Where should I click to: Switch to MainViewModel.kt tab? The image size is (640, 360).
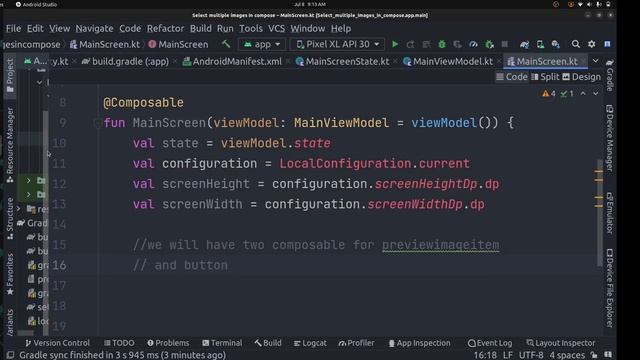point(448,61)
